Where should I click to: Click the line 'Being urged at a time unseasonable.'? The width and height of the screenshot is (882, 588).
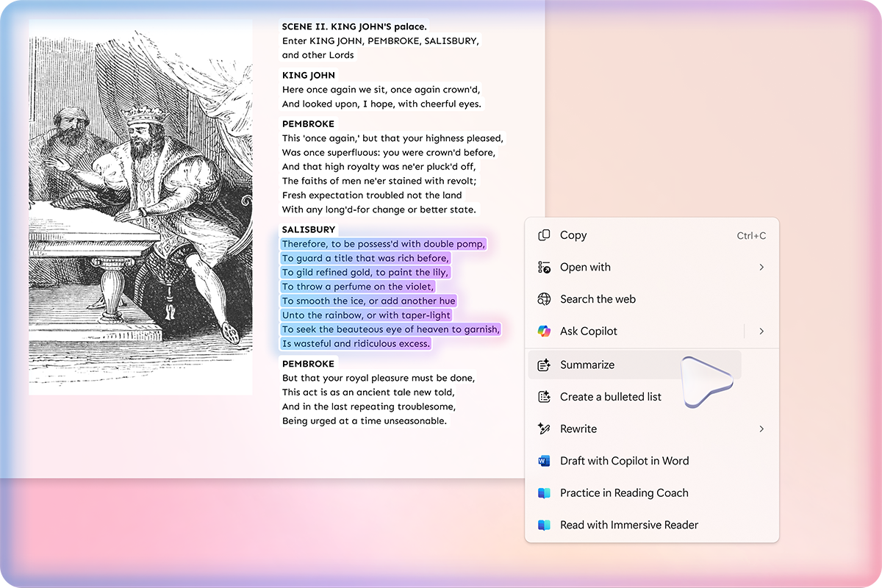[364, 421]
